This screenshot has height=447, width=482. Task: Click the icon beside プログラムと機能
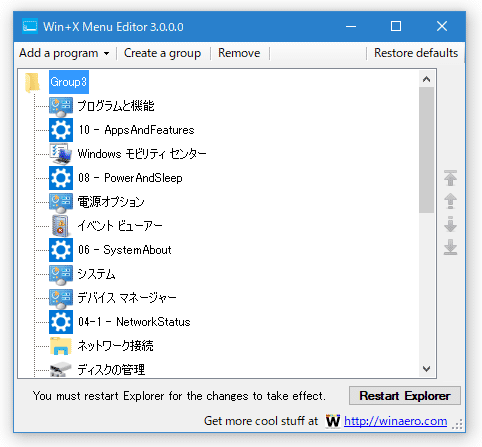pos(61,106)
